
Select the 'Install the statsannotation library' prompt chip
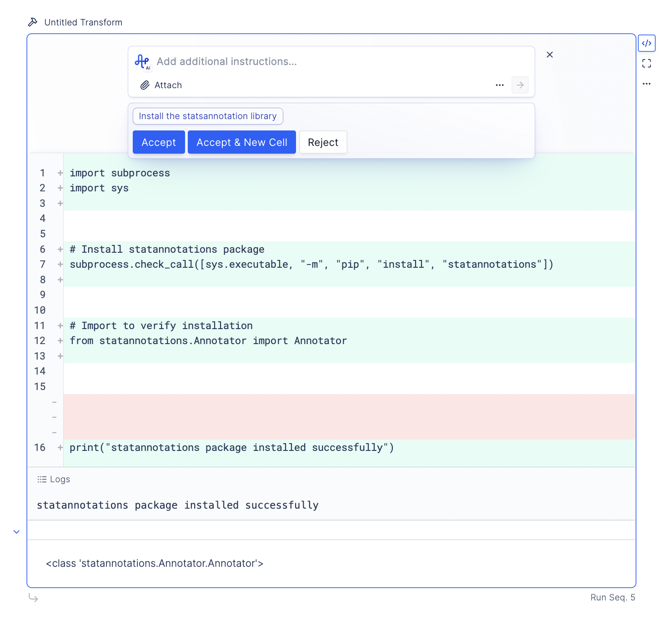coord(208,116)
